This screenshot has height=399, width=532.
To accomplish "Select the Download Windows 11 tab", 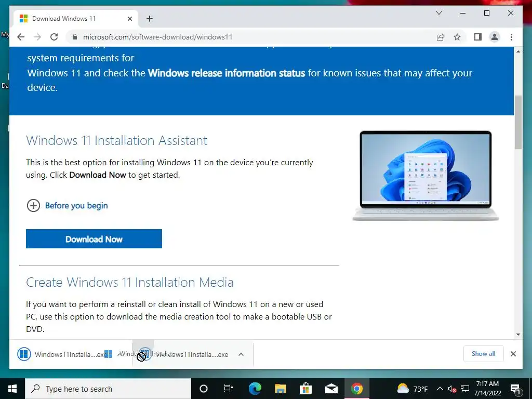I will click(76, 18).
